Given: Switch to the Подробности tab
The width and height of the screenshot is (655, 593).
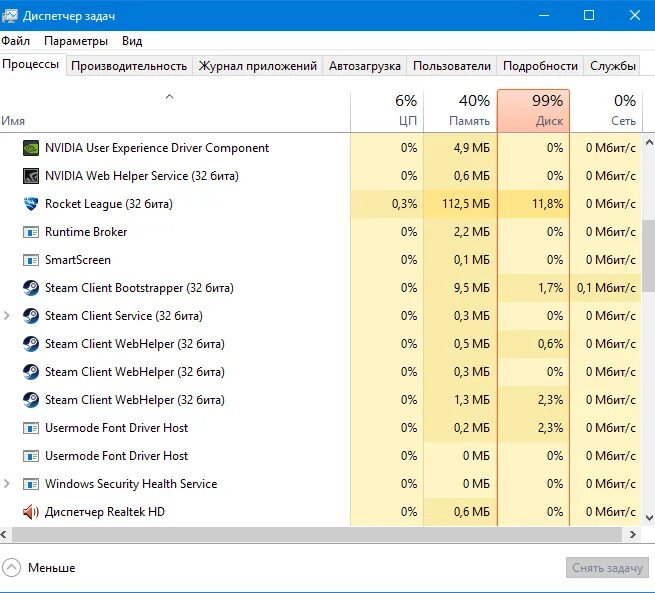Looking at the screenshot, I should 540,66.
